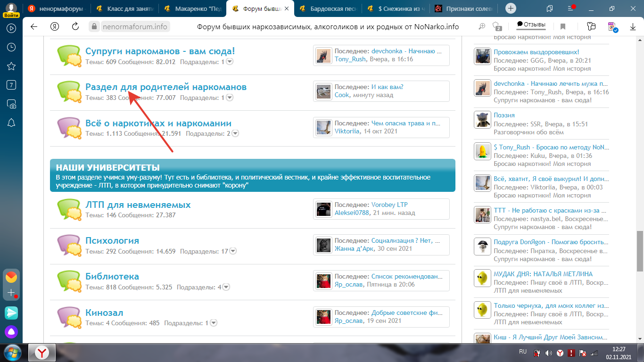Expand subsections of Супруги наркоманов forum

tap(229, 62)
